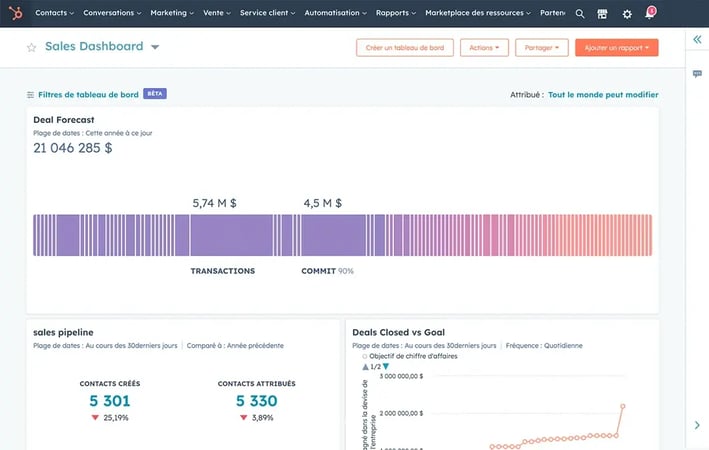Screen dimensions: 709x450
Task: Expand the Sales Dashboard name dropdown
Action: click(155, 47)
